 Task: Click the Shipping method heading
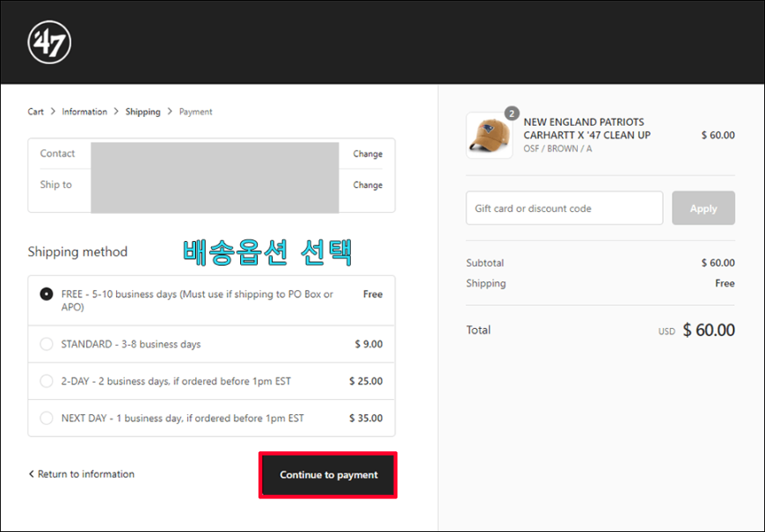click(77, 251)
